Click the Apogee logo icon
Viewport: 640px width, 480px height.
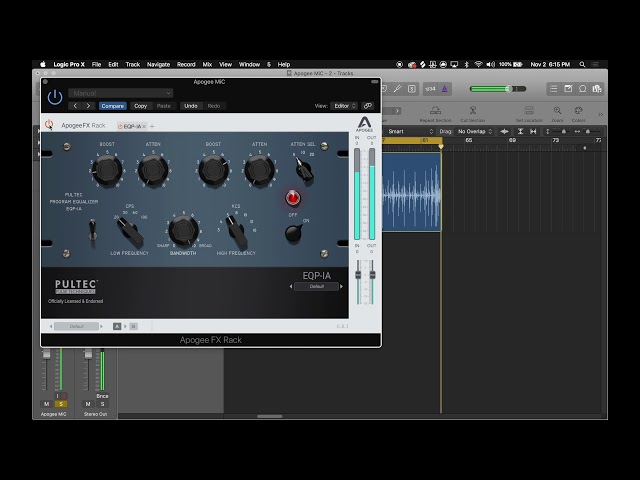click(364, 124)
